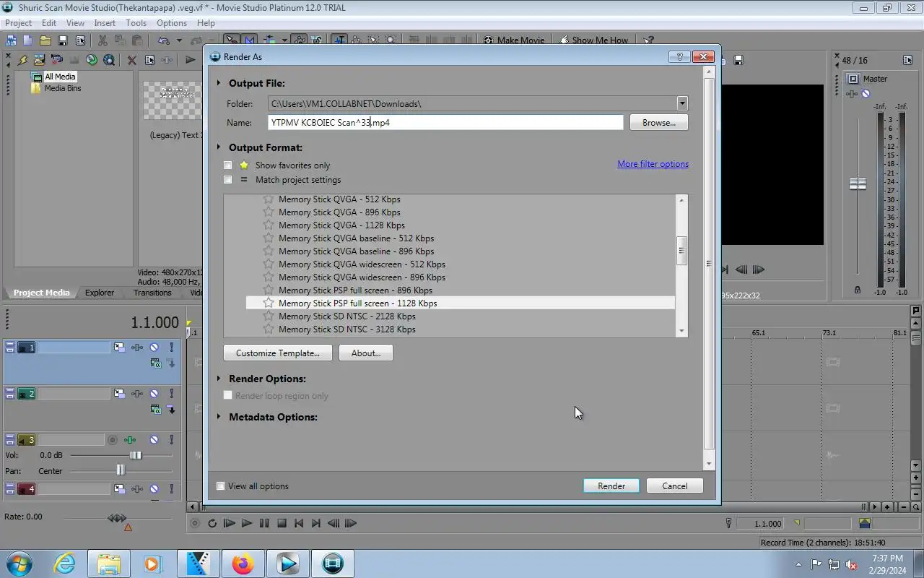Check View all options checkbox

(221, 486)
